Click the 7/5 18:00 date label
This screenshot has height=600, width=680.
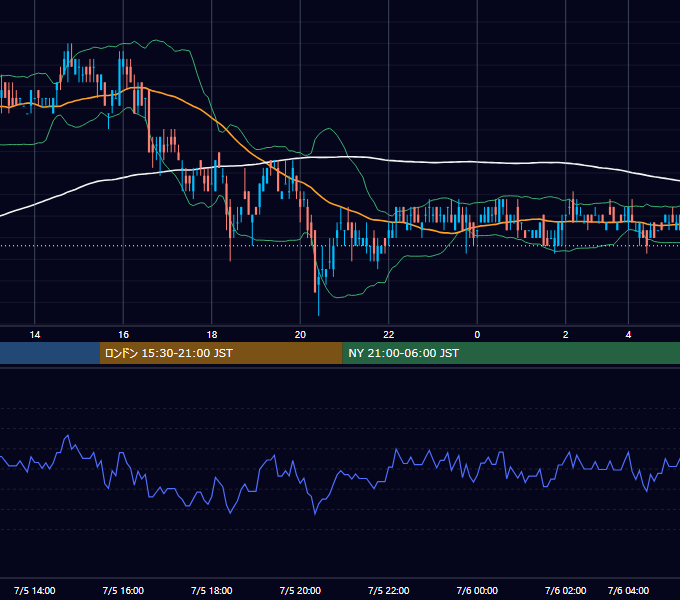coord(212,590)
